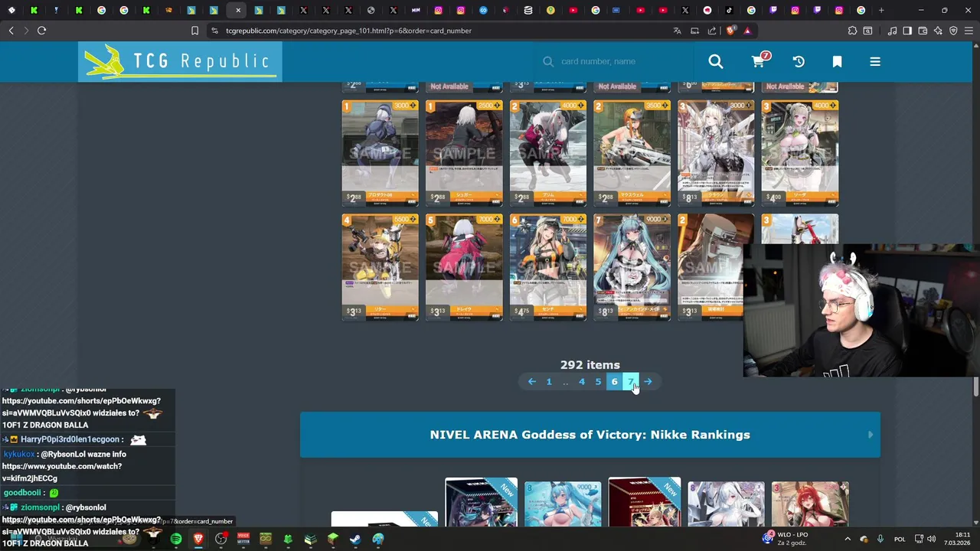Open the blue-haired 9000 power ranking card

tap(563, 504)
